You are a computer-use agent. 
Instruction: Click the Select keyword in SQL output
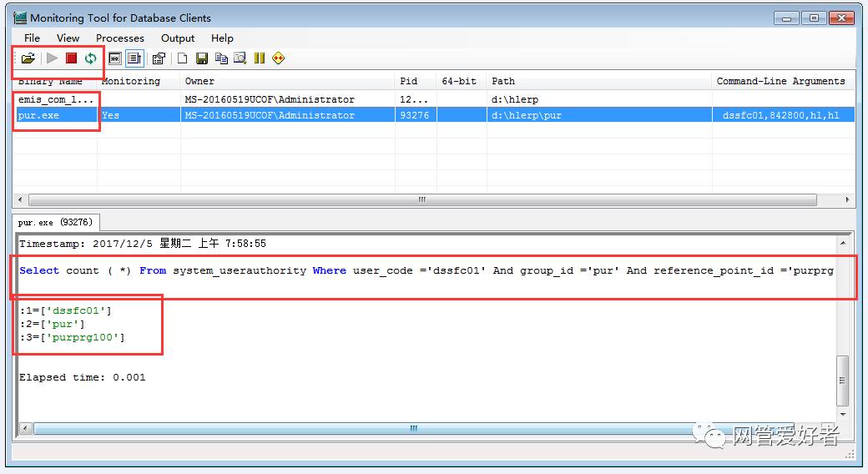(38, 270)
